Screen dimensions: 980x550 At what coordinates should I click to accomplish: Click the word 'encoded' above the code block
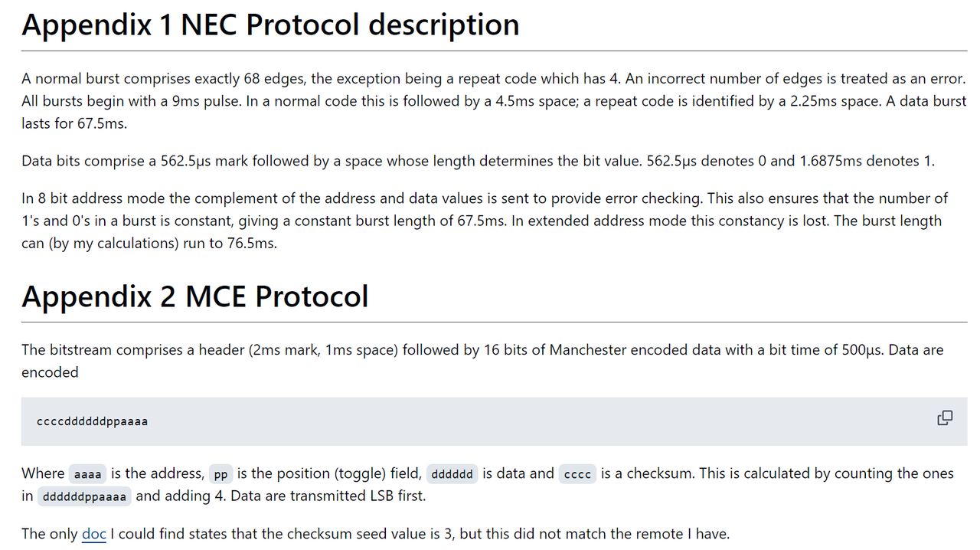click(50, 372)
